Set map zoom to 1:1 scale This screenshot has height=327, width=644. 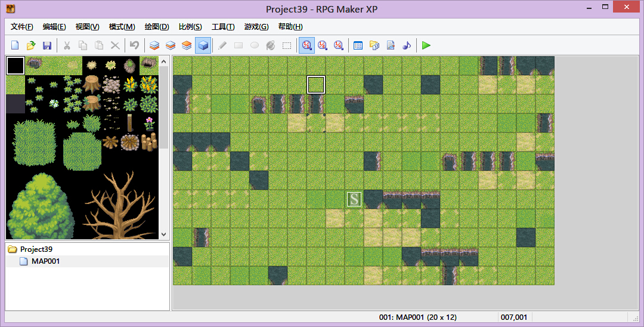pos(306,45)
